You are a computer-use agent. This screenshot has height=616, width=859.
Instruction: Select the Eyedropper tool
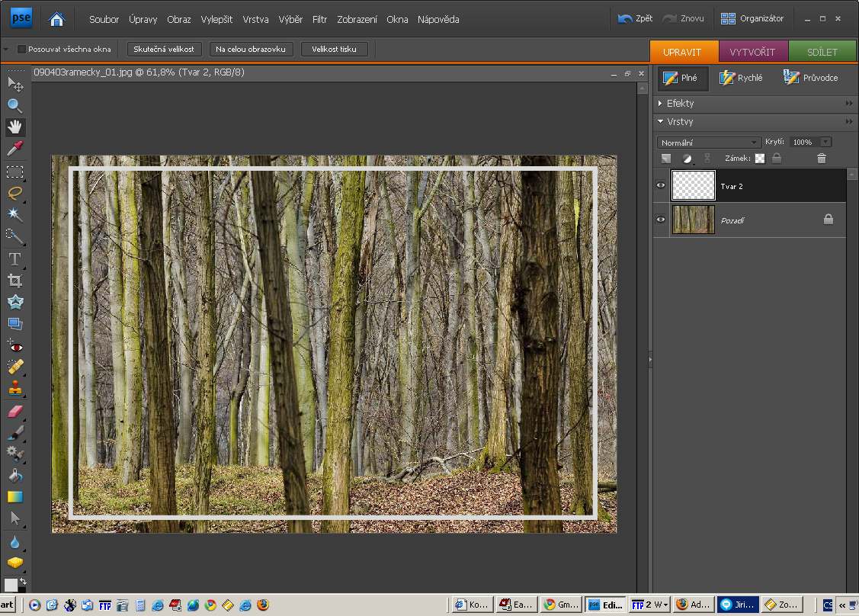click(14, 148)
